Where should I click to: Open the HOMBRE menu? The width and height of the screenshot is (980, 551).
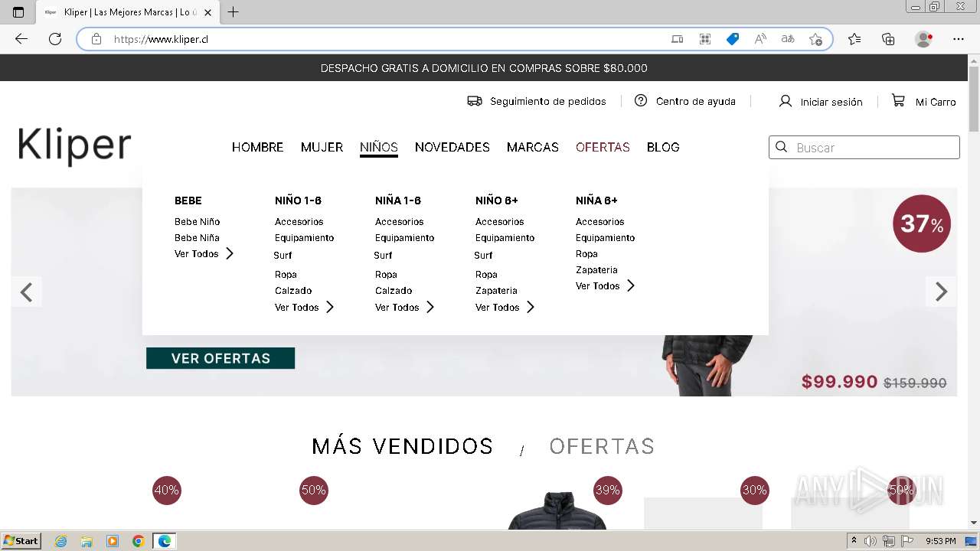(258, 147)
